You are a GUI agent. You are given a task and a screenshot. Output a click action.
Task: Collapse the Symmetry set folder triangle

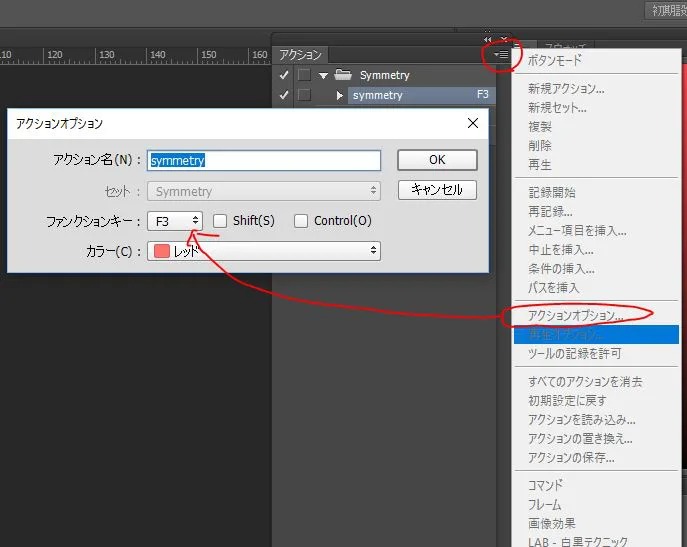[x=323, y=75]
